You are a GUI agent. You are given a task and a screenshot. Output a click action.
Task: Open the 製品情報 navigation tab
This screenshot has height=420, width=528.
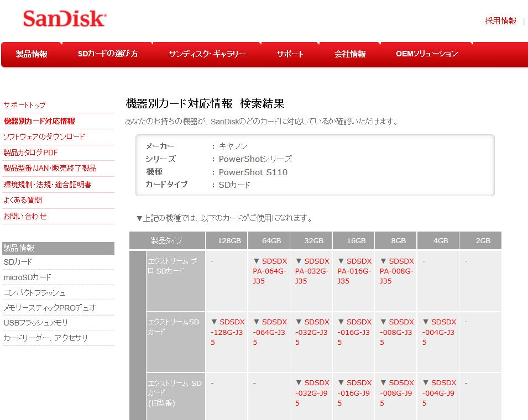pyautogui.click(x=32, y=54)
